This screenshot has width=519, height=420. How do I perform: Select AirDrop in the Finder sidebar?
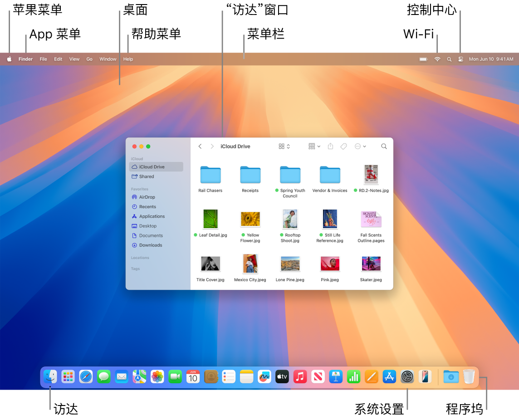pyautogui.click(x=147, y=197)
